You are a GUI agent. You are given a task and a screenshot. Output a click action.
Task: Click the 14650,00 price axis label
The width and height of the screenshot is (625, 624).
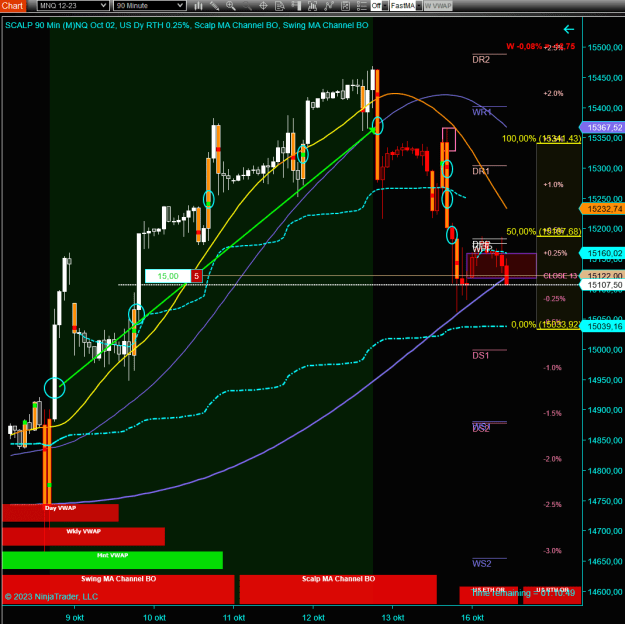(605, 561)
